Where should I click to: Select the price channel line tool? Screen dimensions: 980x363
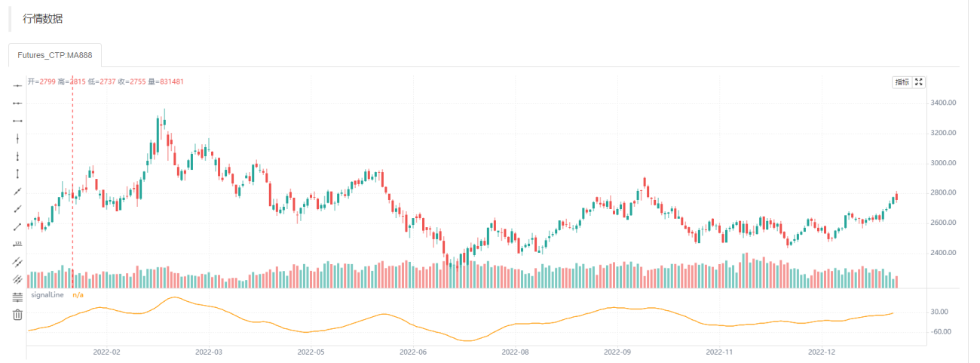pyautogui.click(x=18, y=262)
